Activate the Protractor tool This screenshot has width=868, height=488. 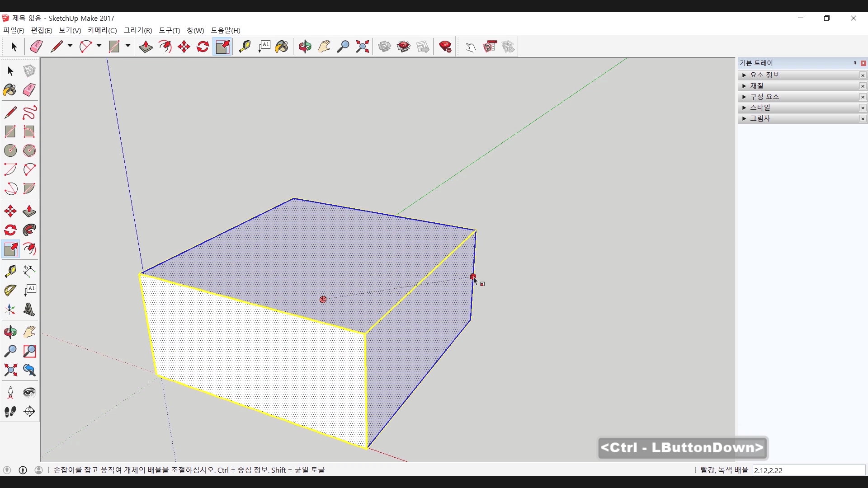click(x=10, y=290)
